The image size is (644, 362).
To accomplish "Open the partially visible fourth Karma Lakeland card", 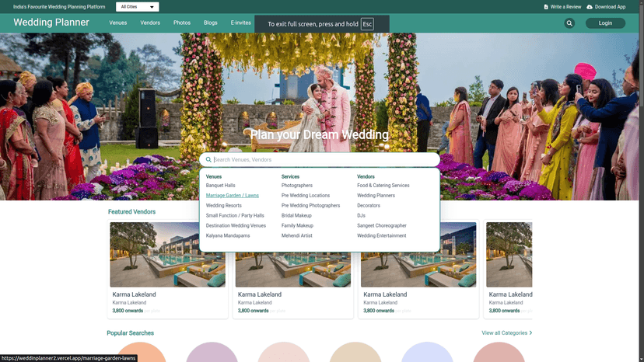I will (508, 270).
